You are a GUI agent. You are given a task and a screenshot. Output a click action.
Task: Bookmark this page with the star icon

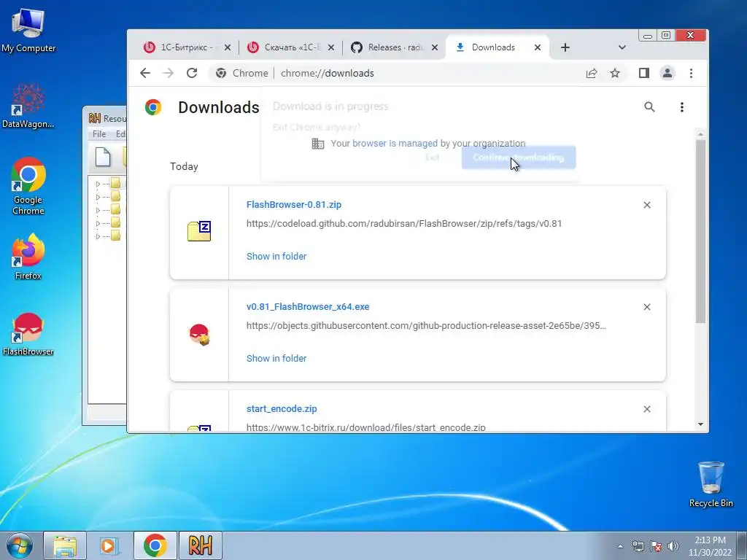click(x=615, y=73)
